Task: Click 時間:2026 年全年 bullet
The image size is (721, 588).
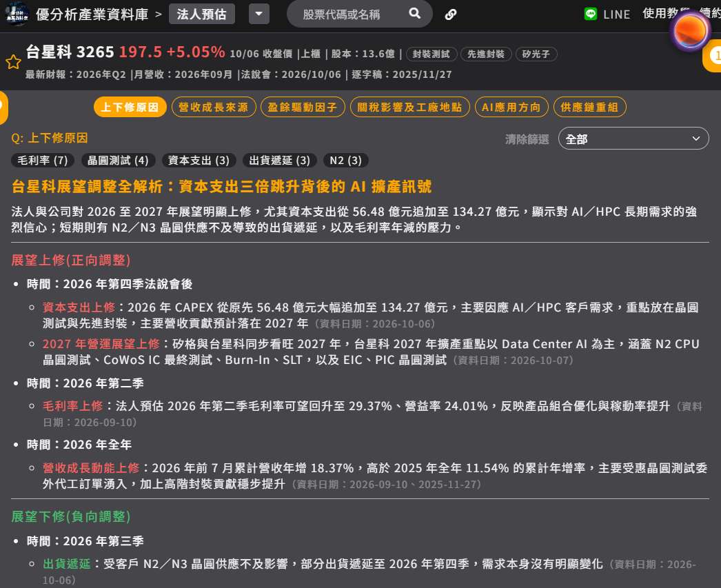Action: click(79, 445)
